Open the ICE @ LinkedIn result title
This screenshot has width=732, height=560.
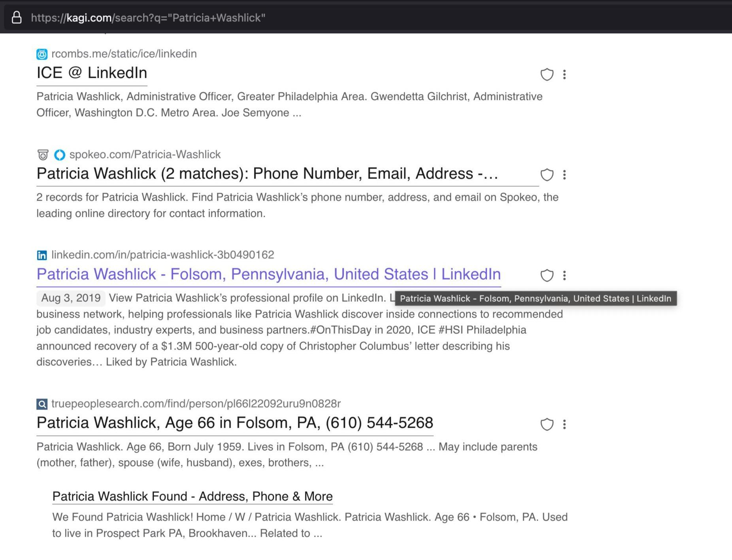[x=92, y=73]
